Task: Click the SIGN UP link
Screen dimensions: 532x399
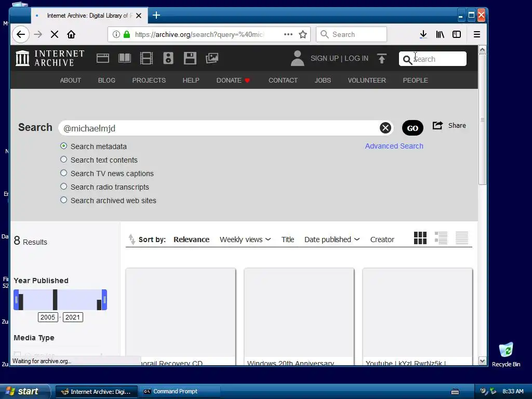Action: (x=324, y=58)
